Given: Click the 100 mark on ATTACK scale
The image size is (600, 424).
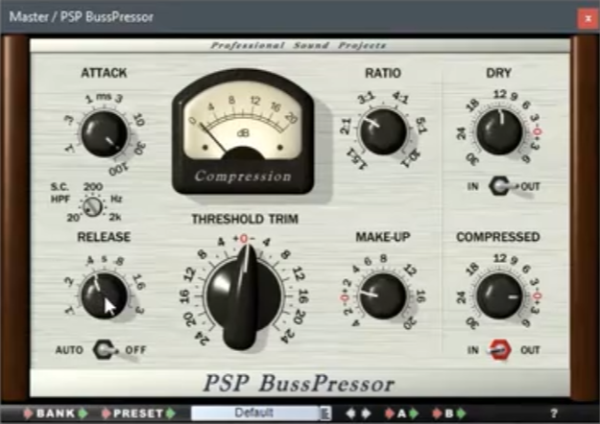Looking at the screenshot, I should [119, 170].
